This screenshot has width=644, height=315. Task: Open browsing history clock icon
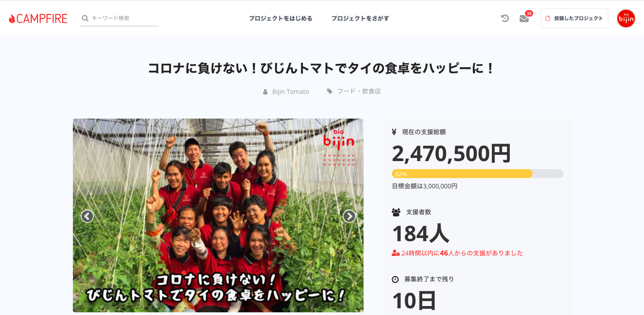point(505,18)
